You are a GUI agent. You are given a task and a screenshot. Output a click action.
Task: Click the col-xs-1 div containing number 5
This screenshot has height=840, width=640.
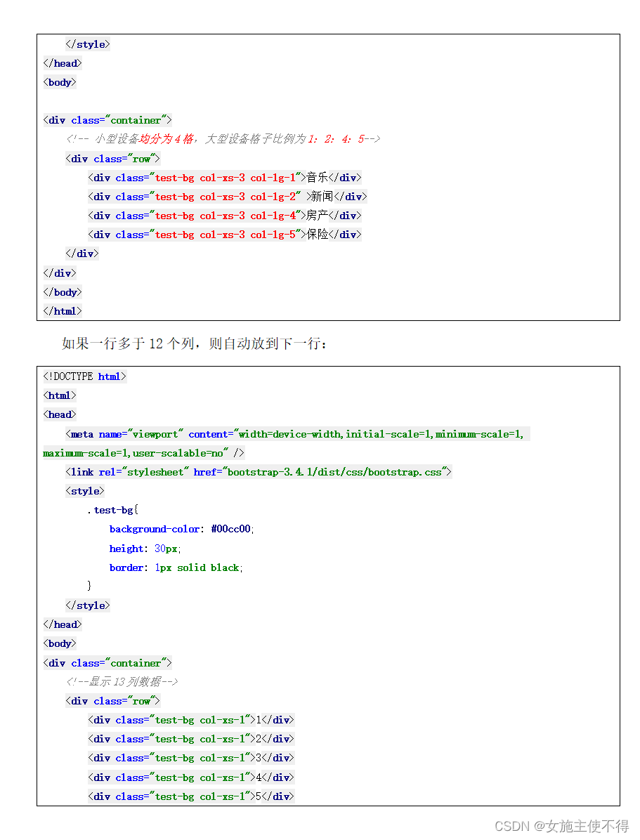(190, 796)
